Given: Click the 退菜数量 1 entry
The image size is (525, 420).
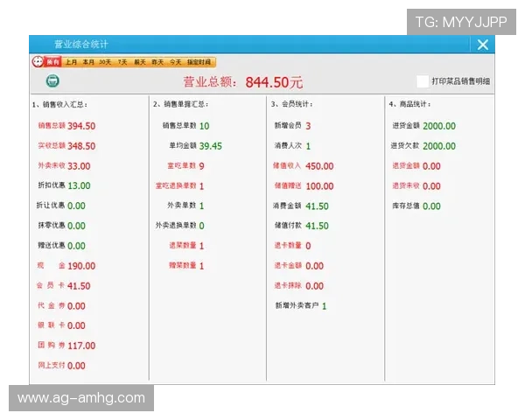Looking at the screenshot, I should pyautogui.click(x=186, y=246).
